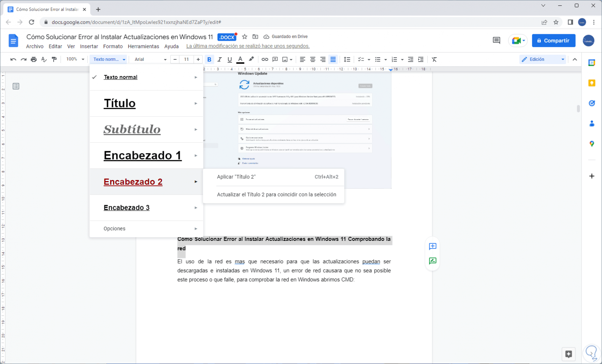Screen dimensions: 602x364
Task: Show the document outline icon
Action: [16, 86]
